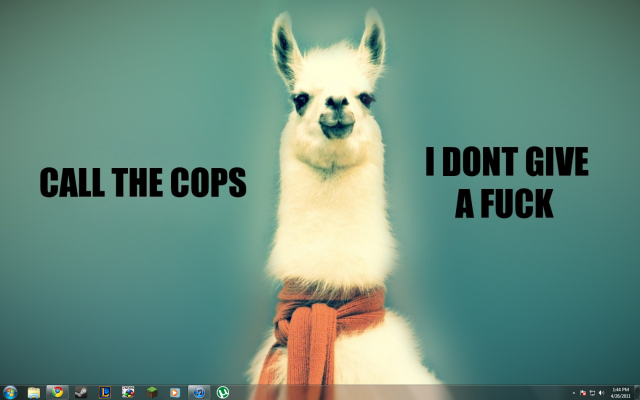Launch Minecraft grass block icon
This screenshot has height=400, width=640.
(152, 392)
